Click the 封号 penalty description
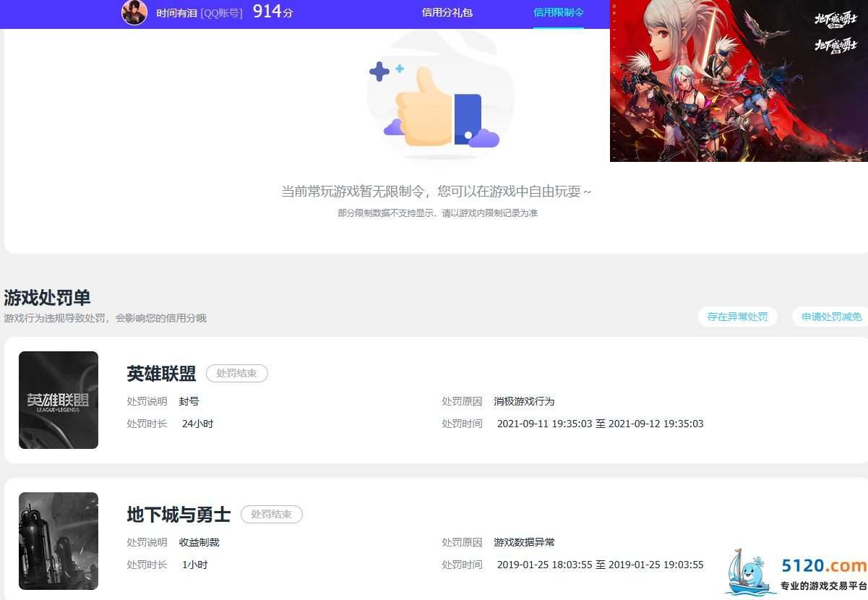The height and width of the screenshot is (600, 868). pyautogui.click(x=189, y=401)
